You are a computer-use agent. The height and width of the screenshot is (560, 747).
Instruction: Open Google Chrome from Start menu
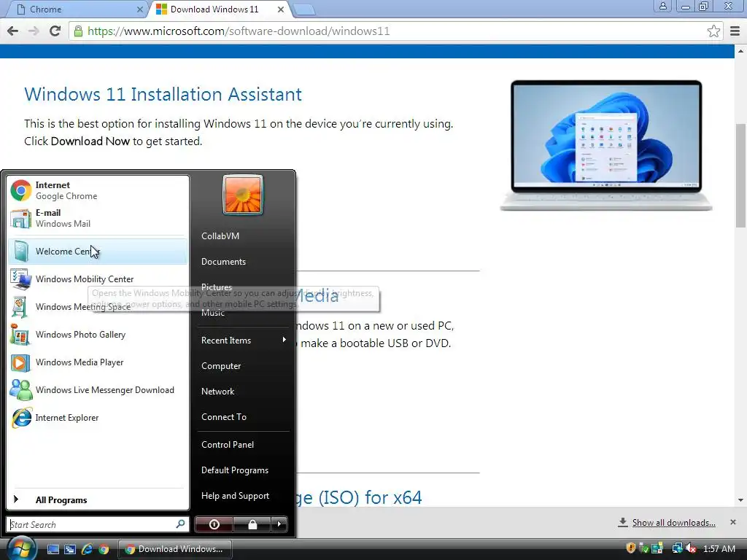(98, 190)
